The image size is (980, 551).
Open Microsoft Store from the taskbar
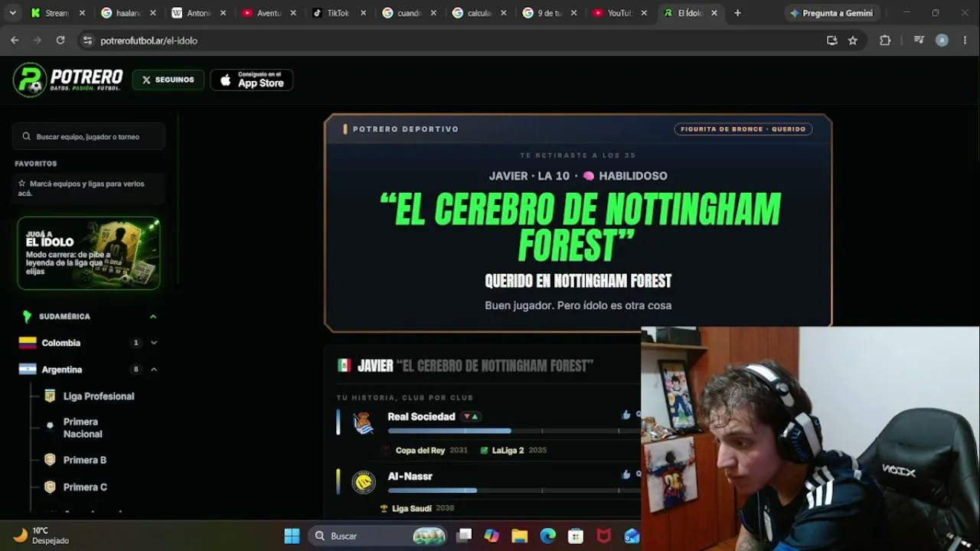point(576,536)
